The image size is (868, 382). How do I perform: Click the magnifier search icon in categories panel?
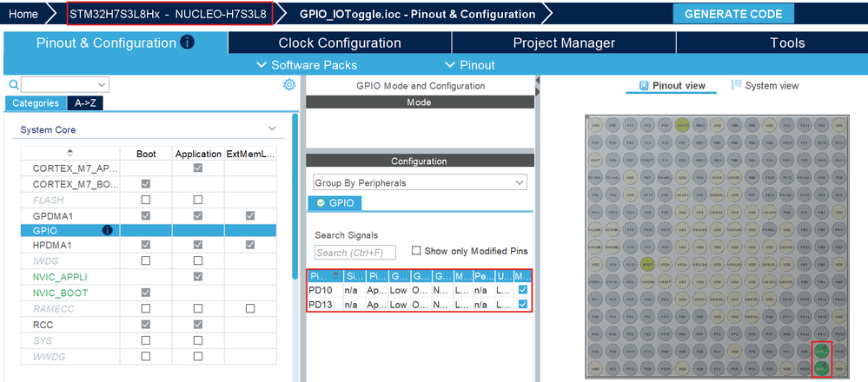click(x=14, y=84)
